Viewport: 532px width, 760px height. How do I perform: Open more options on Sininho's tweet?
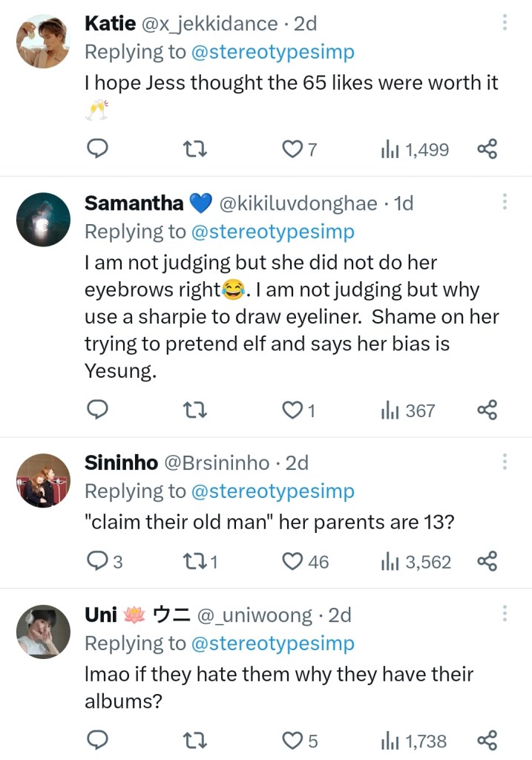tap(505, 462)
